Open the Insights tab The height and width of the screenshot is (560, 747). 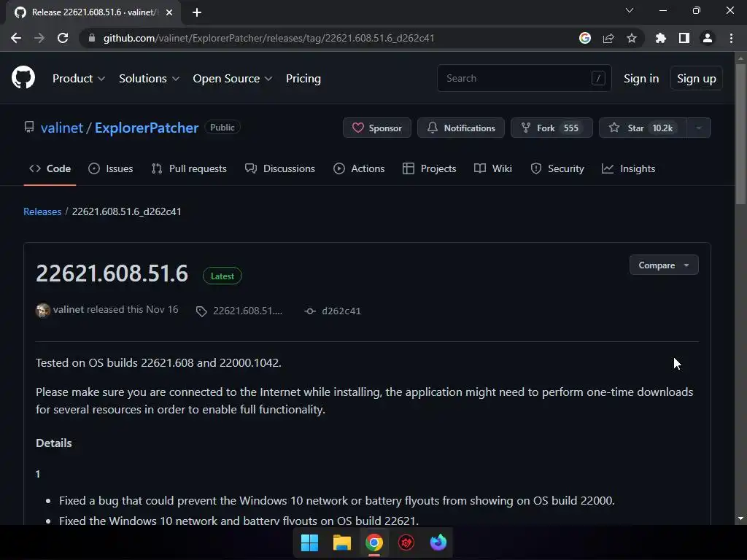[x=628, y=168]
